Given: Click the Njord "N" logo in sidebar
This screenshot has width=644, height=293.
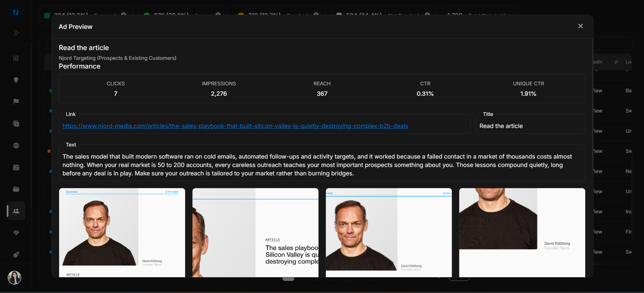Looking at the screenshot, I should (x=16, y=12).
